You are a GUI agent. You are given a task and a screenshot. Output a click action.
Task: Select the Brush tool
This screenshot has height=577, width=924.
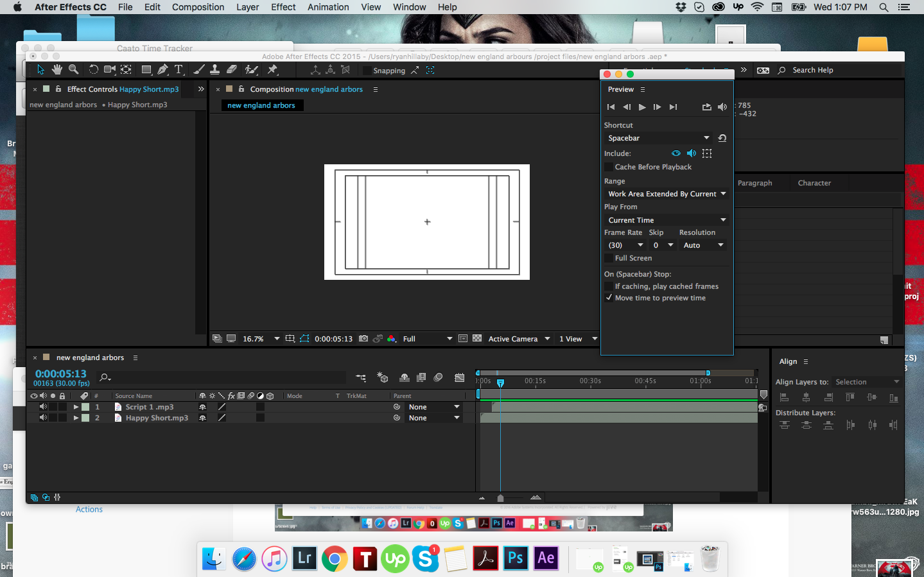(199, 69)
